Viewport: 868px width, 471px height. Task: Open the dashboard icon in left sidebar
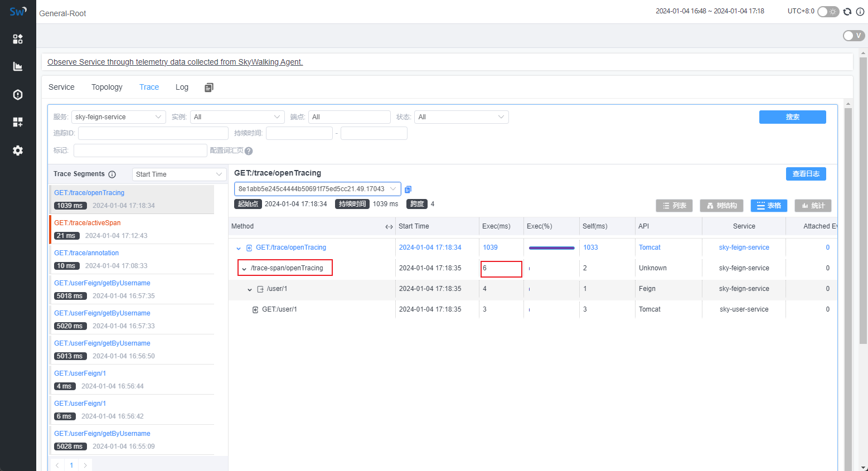point(18,38)
